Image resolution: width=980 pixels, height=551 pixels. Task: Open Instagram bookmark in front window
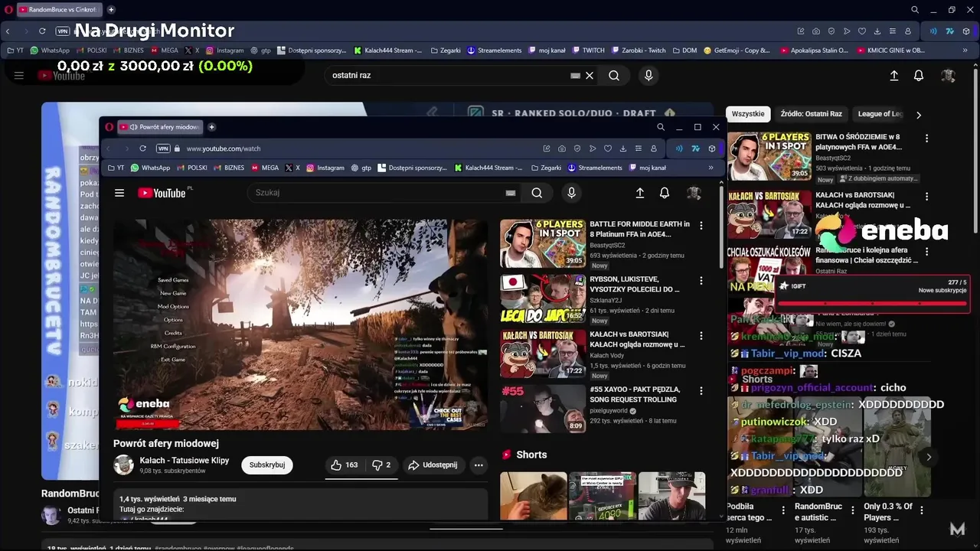tap(325, 168)
